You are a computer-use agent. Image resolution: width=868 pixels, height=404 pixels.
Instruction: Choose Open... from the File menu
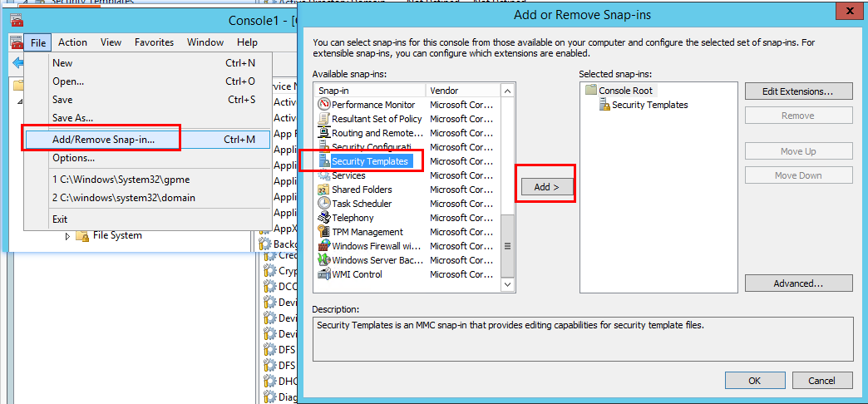pos(147,81)
